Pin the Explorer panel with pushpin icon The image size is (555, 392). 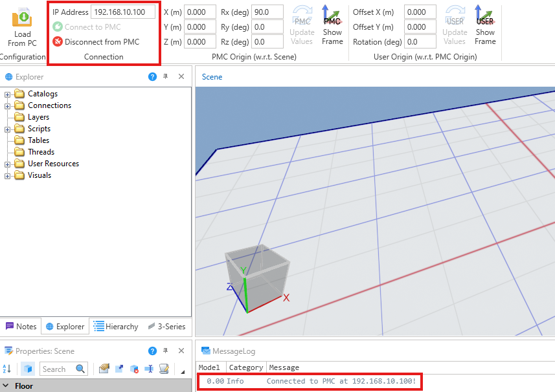pos(166,77)
